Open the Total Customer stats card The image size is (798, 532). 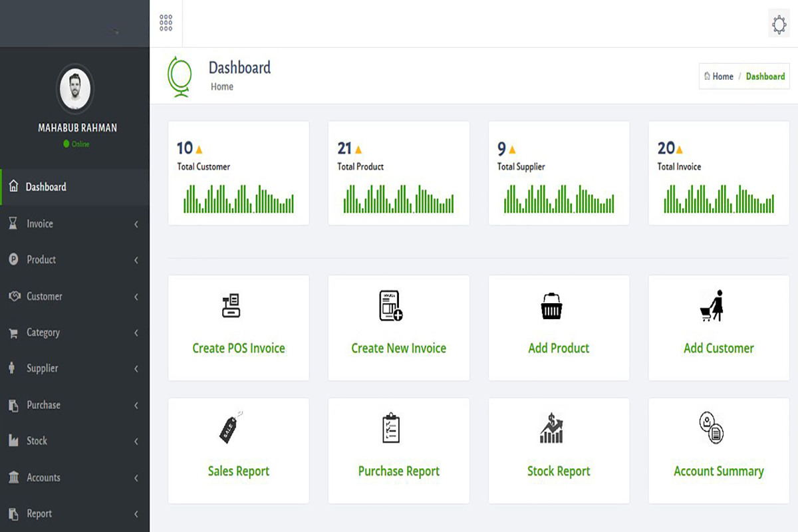[x=238, y=173]
